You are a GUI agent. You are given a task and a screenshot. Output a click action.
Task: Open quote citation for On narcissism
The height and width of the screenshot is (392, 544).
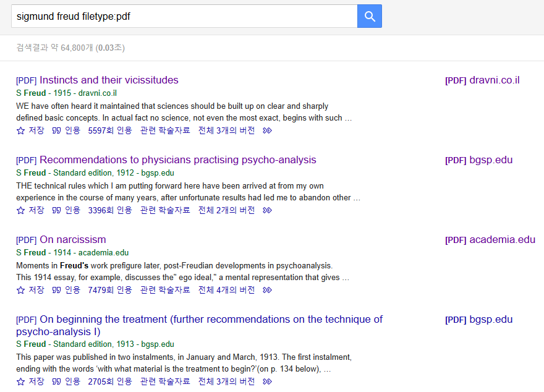66,290
